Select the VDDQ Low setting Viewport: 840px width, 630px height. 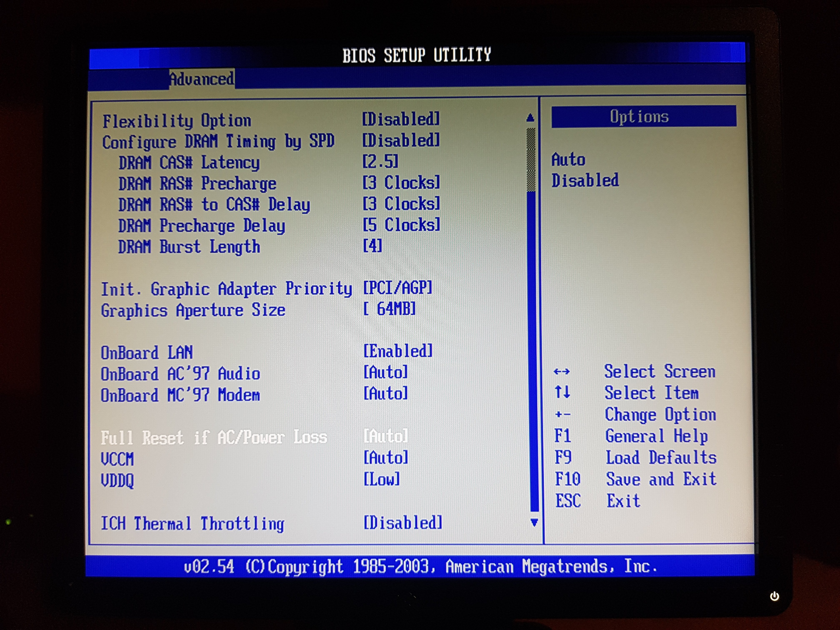[x=381, y=479]
